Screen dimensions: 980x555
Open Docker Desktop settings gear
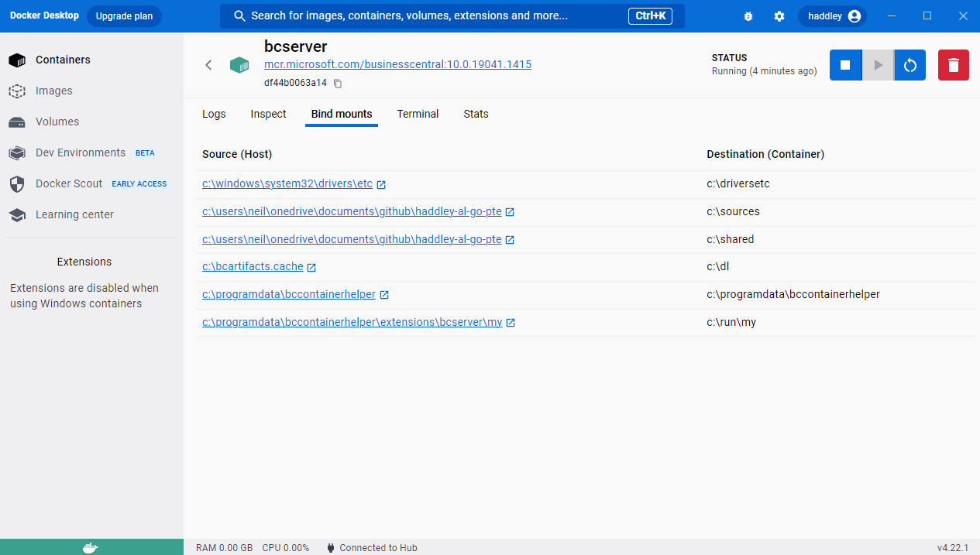[779, 16]
